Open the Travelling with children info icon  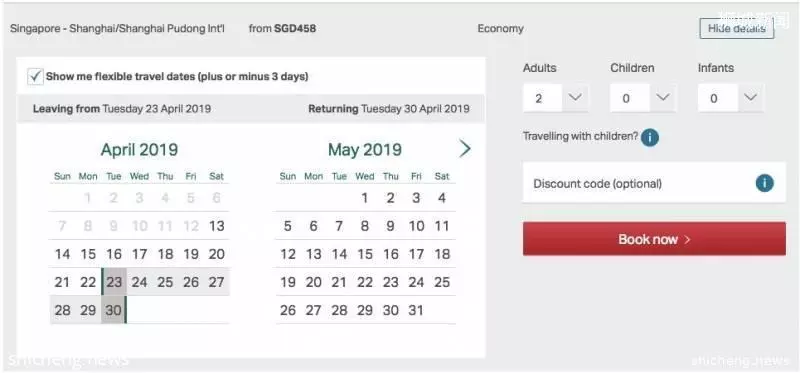point(649,137)
